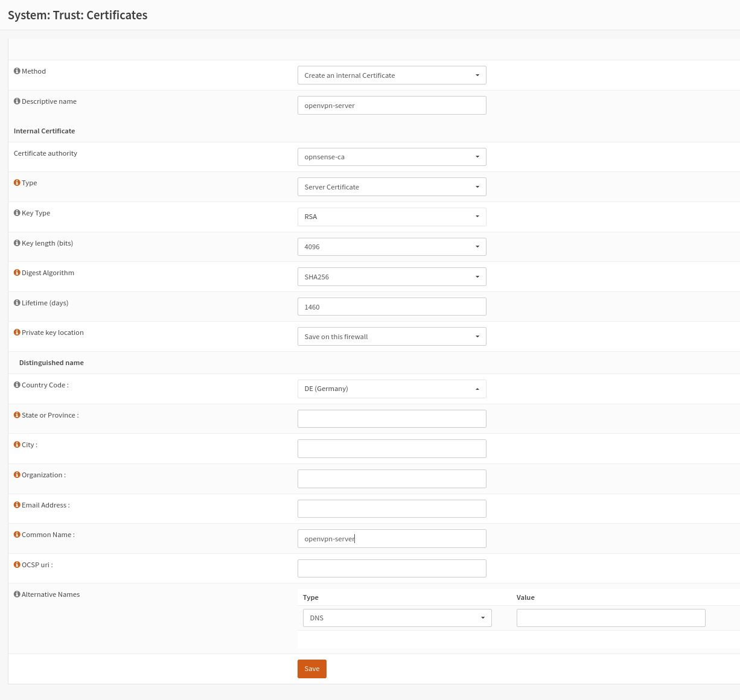Click the info icon next to Method
Screen dimensions: 740x700
tap(17, 71)
